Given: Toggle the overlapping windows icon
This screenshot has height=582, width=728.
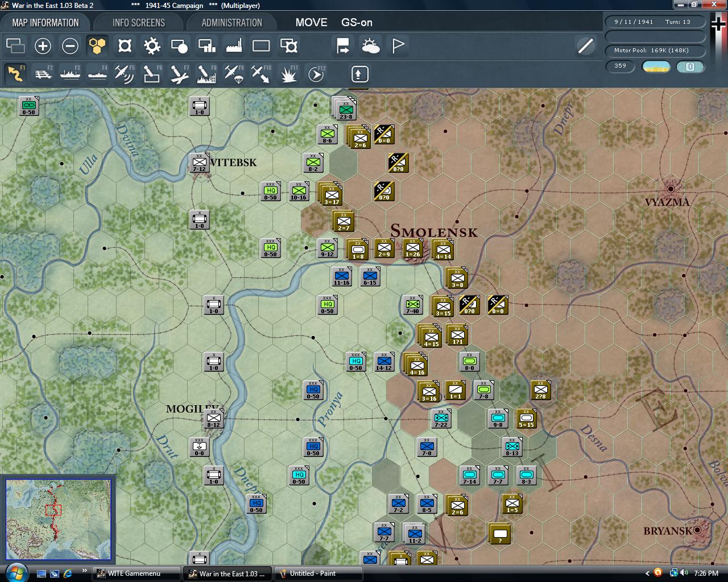Looking at the screenshot, I should click(x=15, y=45).
